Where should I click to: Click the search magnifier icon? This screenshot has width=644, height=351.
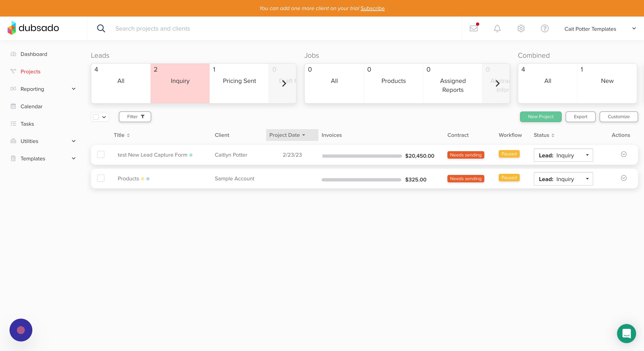click(x=101, y=29)
